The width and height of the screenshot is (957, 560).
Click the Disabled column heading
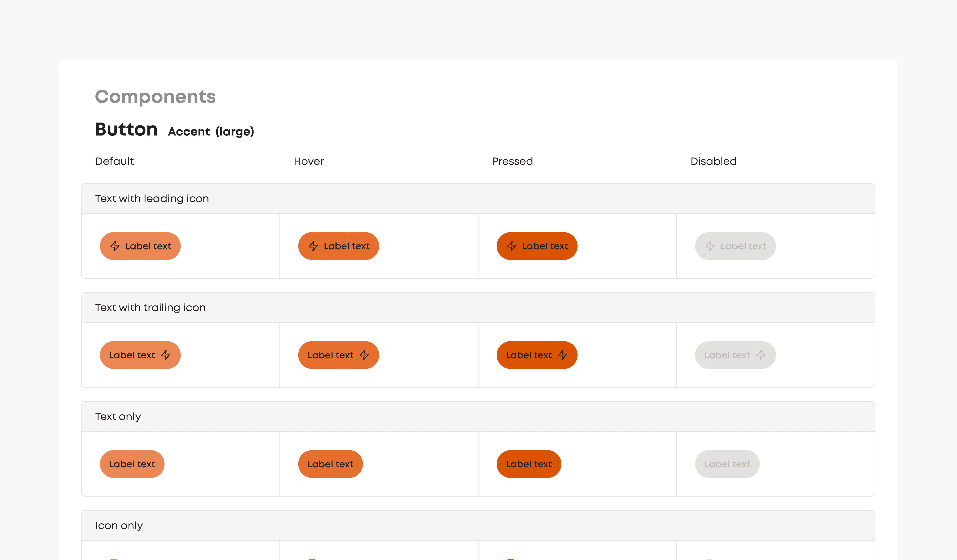coord(713,161)
